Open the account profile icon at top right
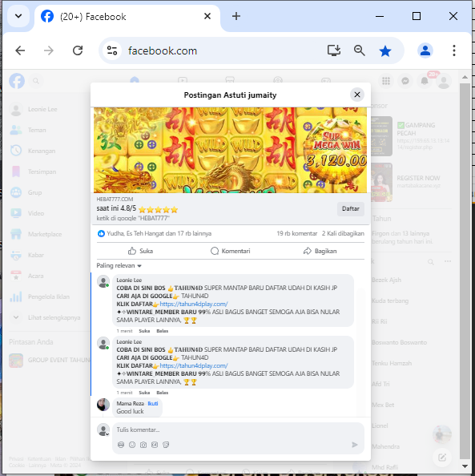 pos(444,81)
